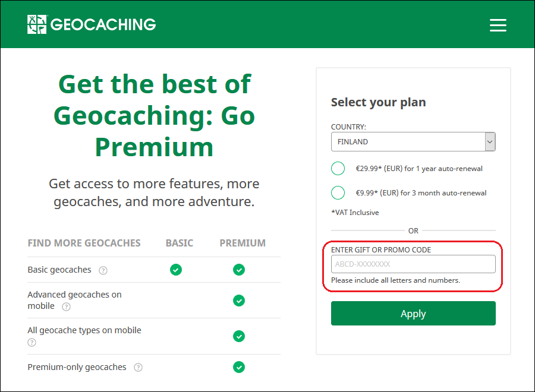Click Premium checkmark for Premium-only geocaches
The width and height of the screenshot is (535, 392).
pyautogui.click(x=239, y=367)
